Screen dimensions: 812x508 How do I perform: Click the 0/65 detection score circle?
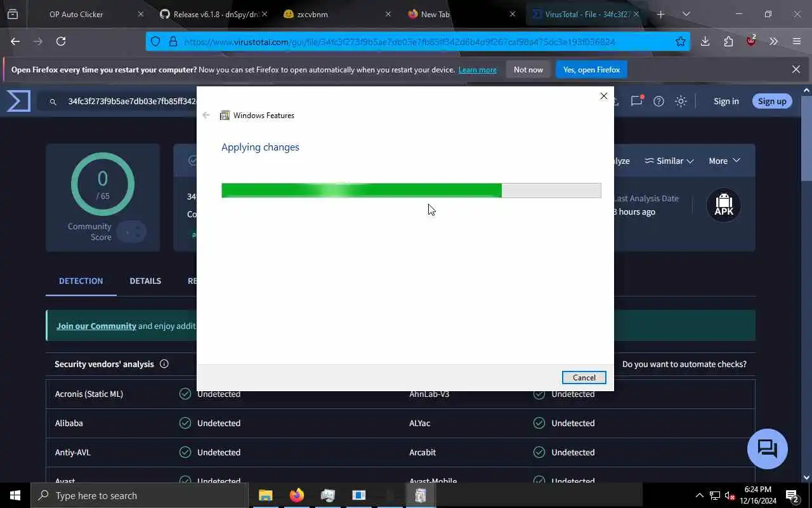(102, 185)
